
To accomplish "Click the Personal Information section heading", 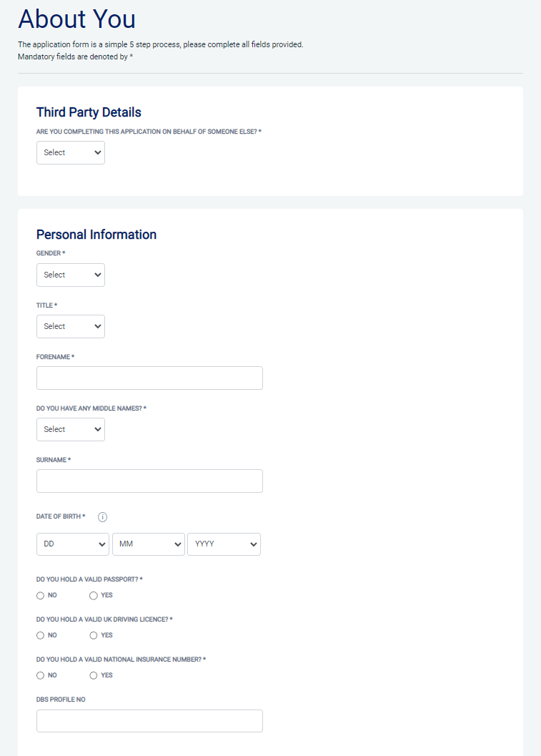I will [96, 235].
